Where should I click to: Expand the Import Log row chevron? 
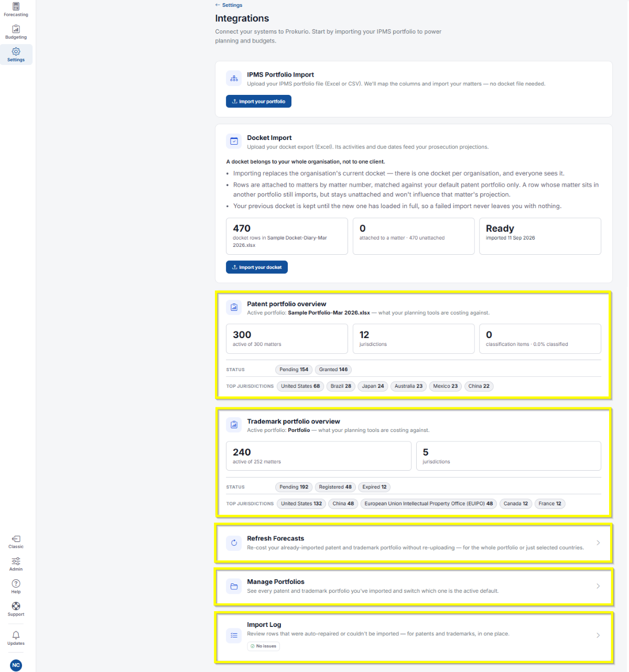598,635
